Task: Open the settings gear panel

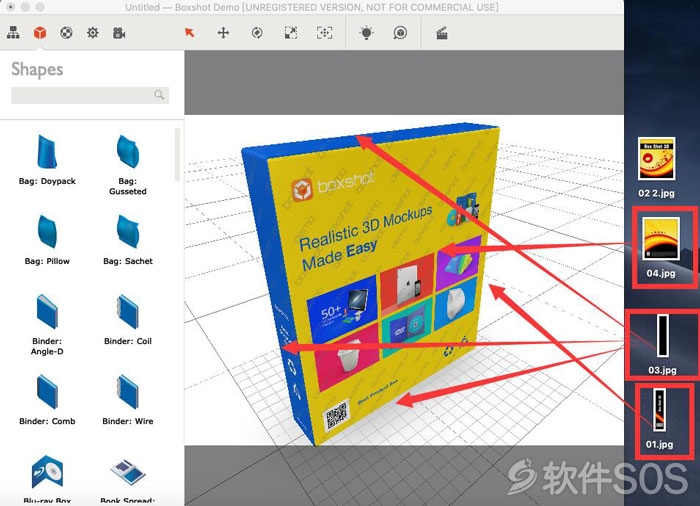Action: click(x=92, y=33)
